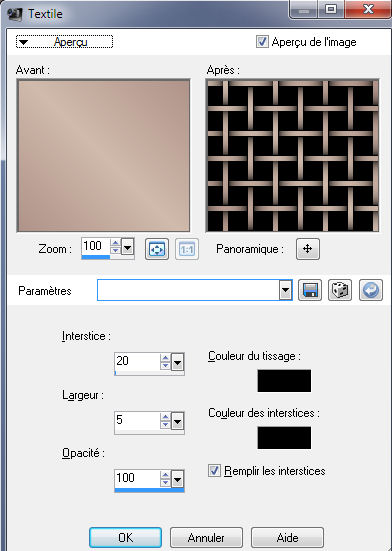The image size is (392, 551).
Task: Save preset with the floppy disk icon
Action: pos(310,290)
